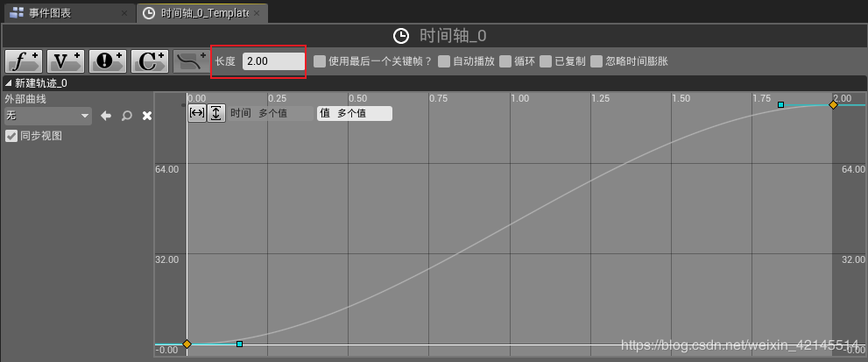Click the 值 key value field
868x362 pixels.
pos(363,114)
